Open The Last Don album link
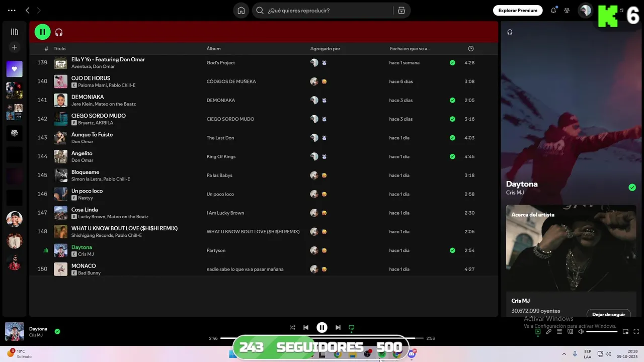The width and height of the screenshot is (644, 362). 220,138
